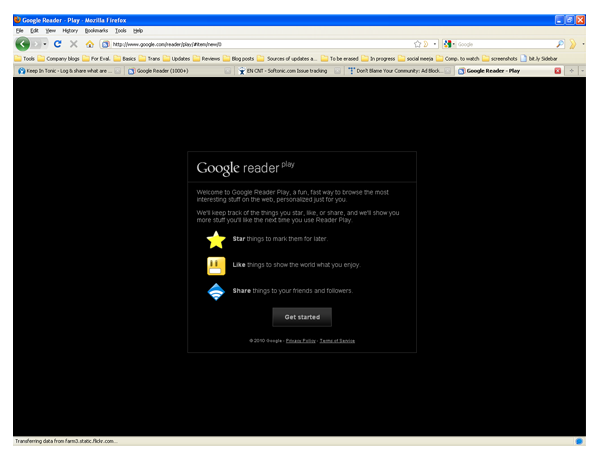Open the Terms of Service link

point(337,341)
